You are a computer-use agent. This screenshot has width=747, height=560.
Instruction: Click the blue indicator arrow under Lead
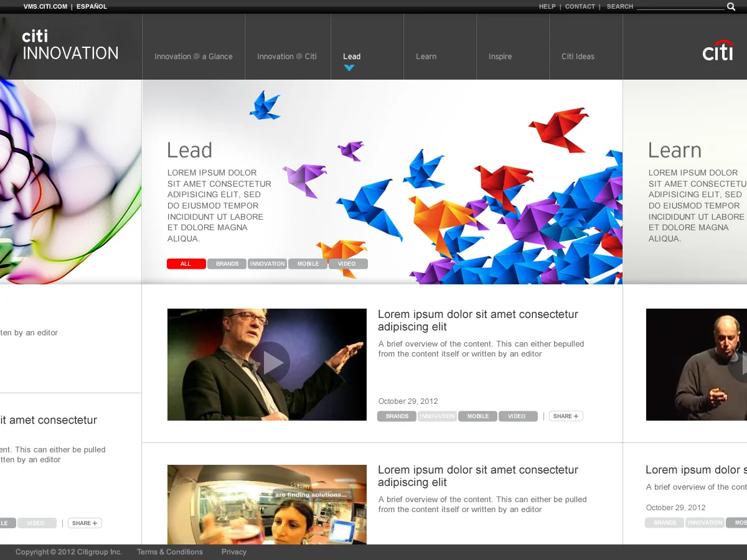[349, 68]
